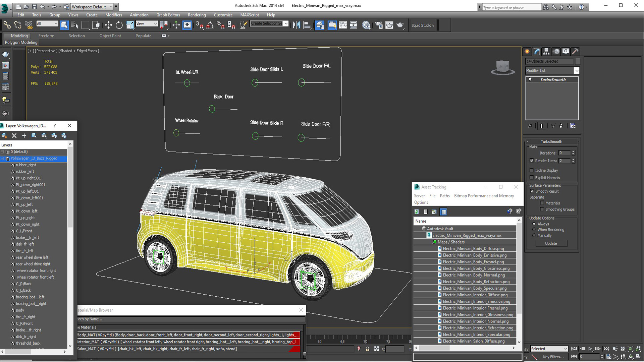644x362 pixels.
Task: Add new layer with the plus icon
Action: 24,135
